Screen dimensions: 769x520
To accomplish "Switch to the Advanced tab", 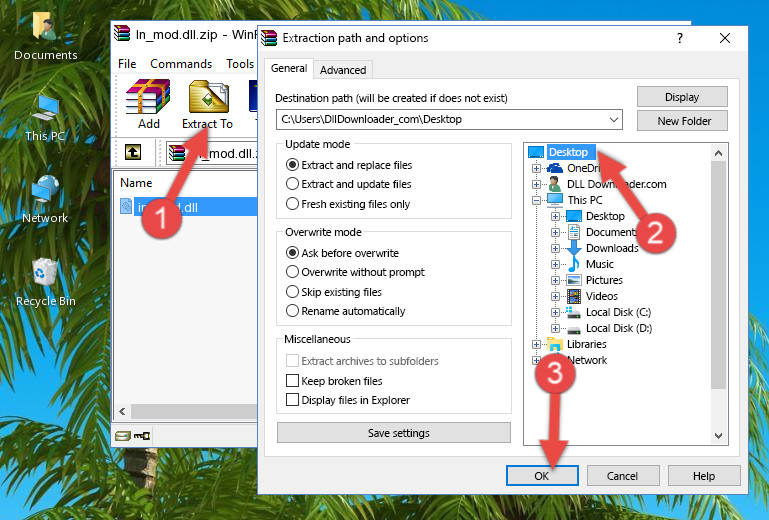I will pos(343,70).
